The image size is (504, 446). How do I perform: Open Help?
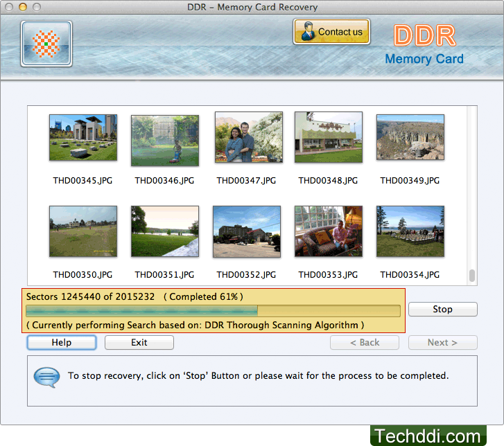[x=62, y=342]
